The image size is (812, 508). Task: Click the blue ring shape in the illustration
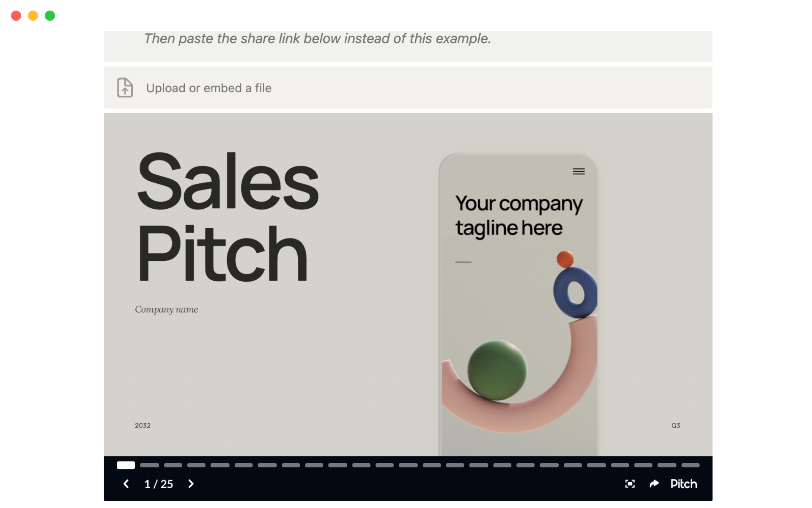pos(574,292)
